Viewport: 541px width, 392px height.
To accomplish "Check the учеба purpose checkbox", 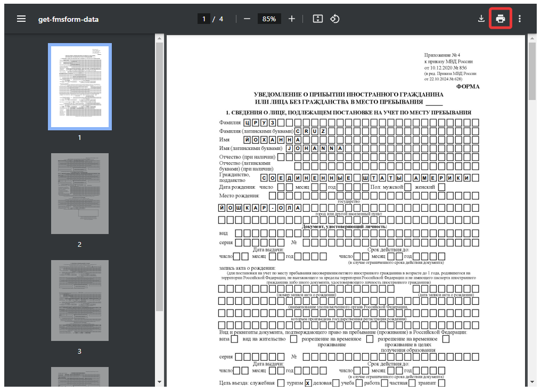I will point(359,383).
